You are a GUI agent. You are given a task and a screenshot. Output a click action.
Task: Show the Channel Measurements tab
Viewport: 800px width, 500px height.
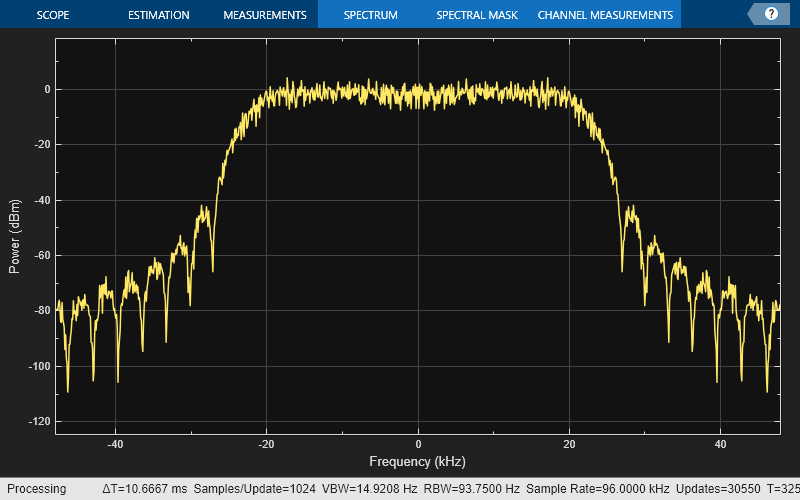point(605,15)
